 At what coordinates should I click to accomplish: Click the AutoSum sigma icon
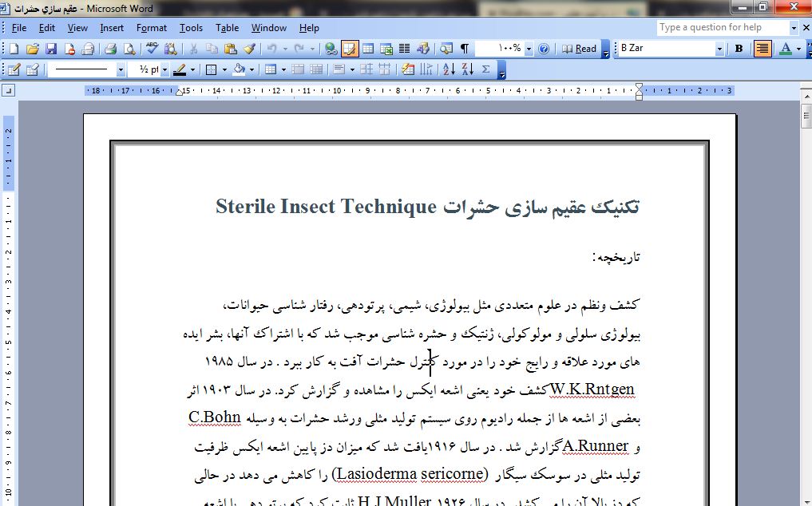tap(486, 69)
